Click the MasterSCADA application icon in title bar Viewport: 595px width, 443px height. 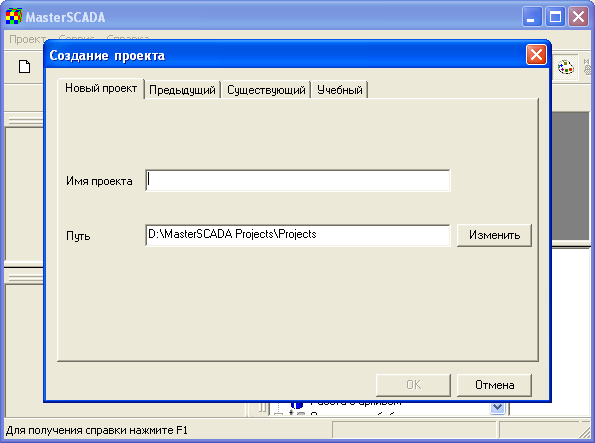coord(13,17)
